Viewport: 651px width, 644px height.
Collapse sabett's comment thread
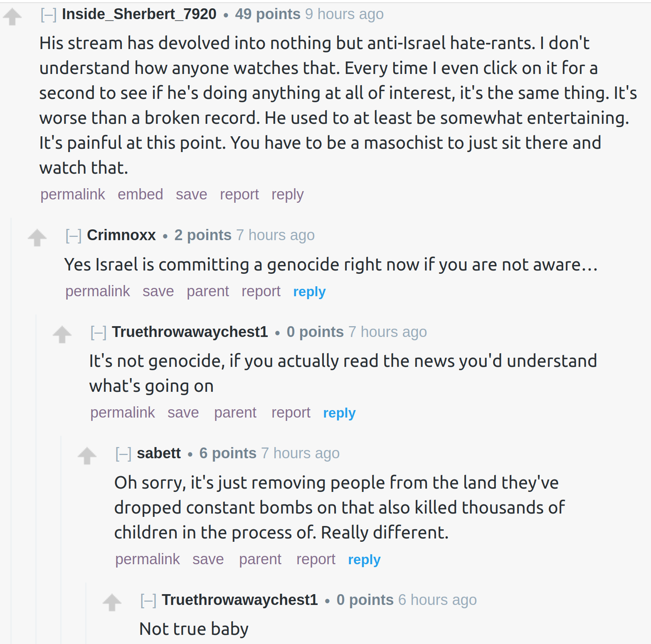123,454
